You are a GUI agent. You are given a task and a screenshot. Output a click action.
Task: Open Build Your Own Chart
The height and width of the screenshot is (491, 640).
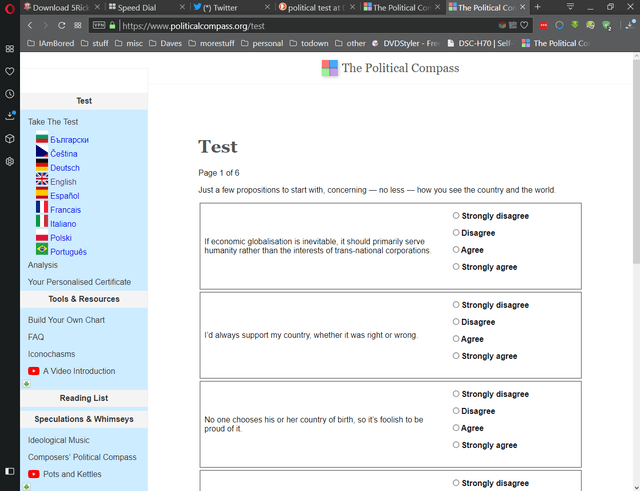click(x=66, y=320)
